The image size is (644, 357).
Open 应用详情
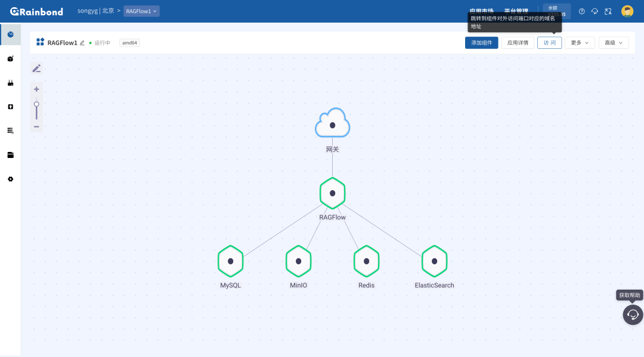(518, 43)
